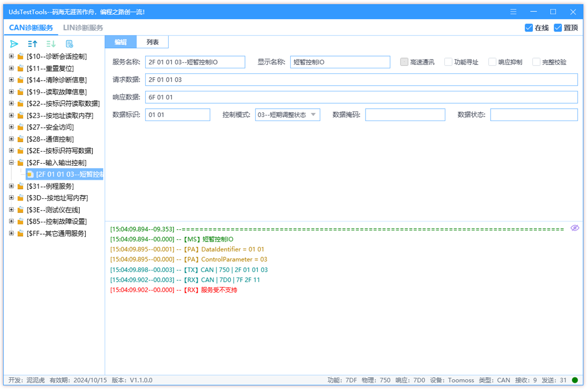The image size is (588, 389).
Task: Select the 编辑 tab
Action: pos(121,42)
